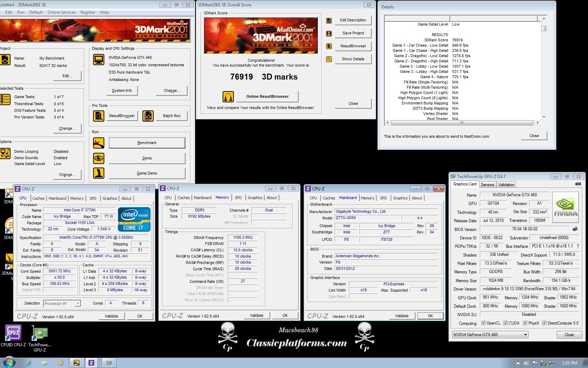Click the BIOS save chip icon in GPU-Z
Image resolution: width=588 pixels, height=368 pixels.
tap(575, 229)
